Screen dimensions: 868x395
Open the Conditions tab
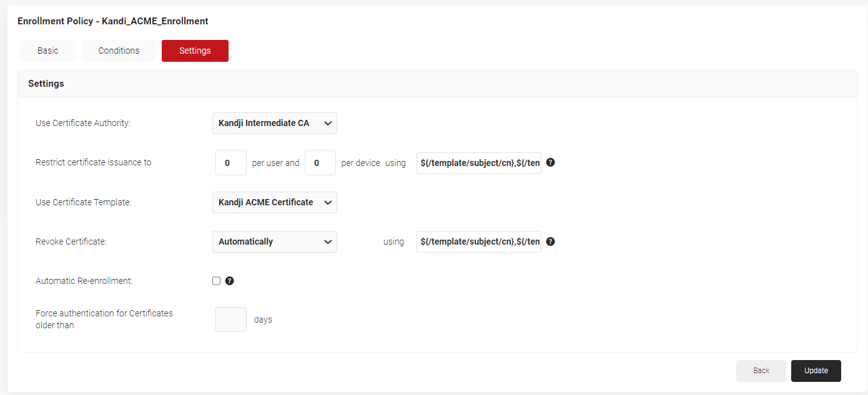(119, 51)
